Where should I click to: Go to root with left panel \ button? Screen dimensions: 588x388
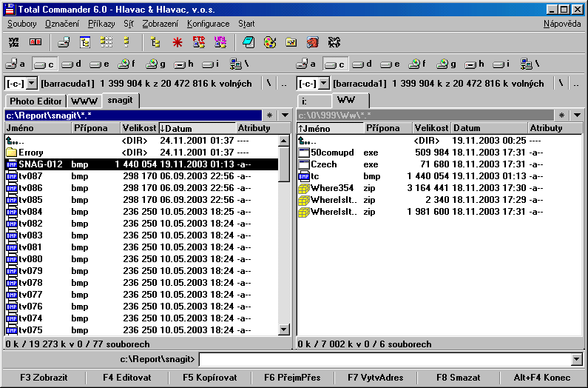tap(269, 84)
